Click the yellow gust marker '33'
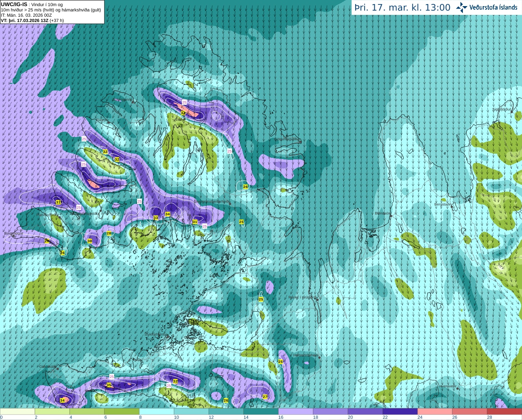522x420 pixels. point(156,218)
